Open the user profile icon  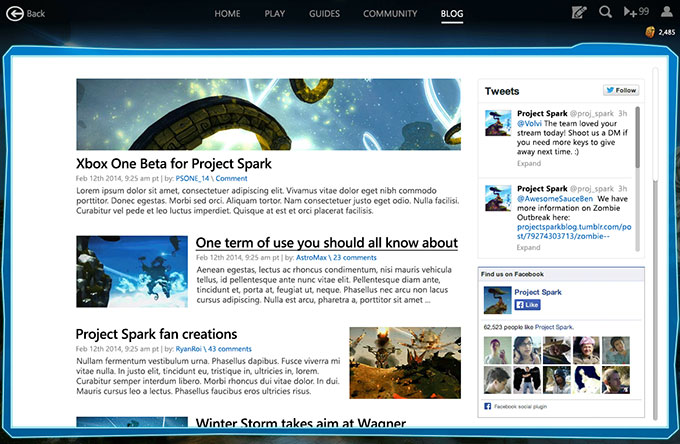pyautogui.click(x=667, y=11)
